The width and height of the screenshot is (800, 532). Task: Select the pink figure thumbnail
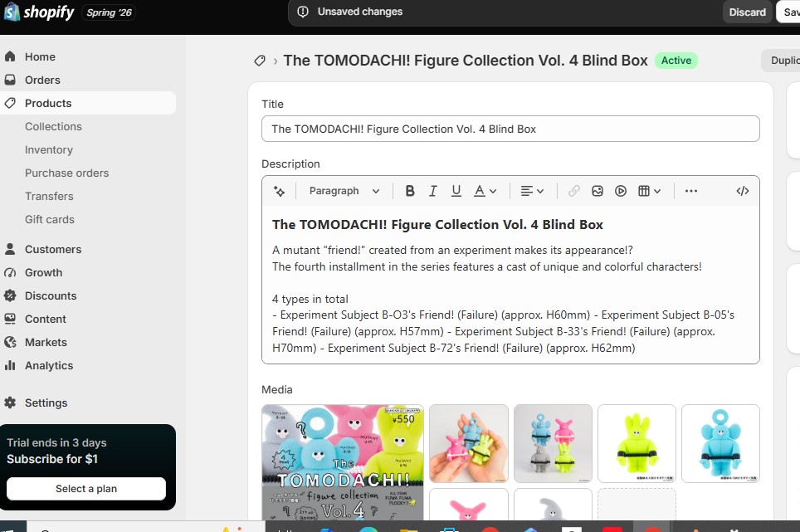tap(468, 505)
